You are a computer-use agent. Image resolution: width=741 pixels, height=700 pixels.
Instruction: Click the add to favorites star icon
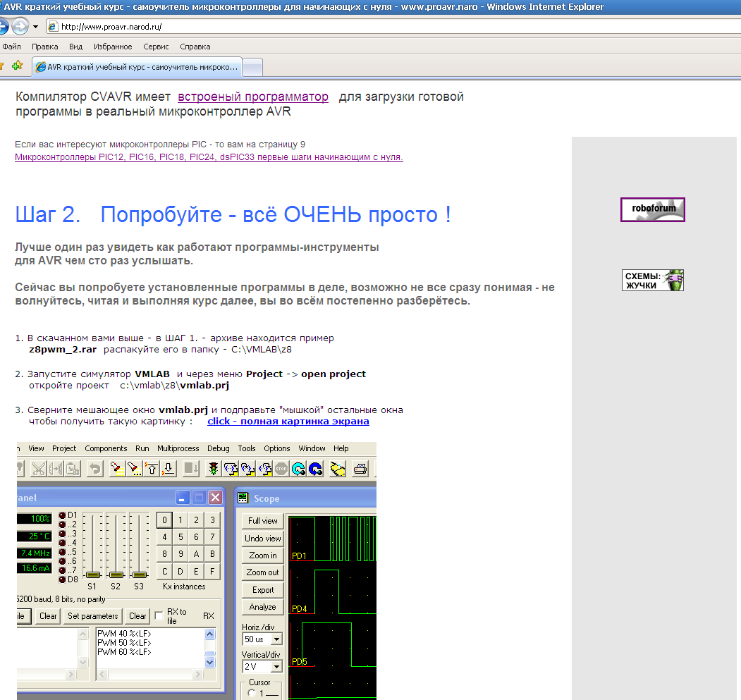pyautogui.click(x=17, y=66)
